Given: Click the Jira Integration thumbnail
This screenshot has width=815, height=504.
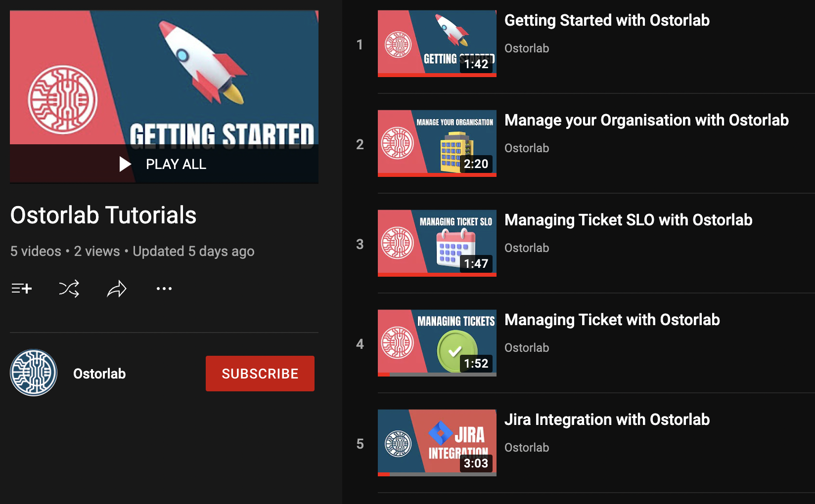Looking at the screenshot, I should 437,443.
